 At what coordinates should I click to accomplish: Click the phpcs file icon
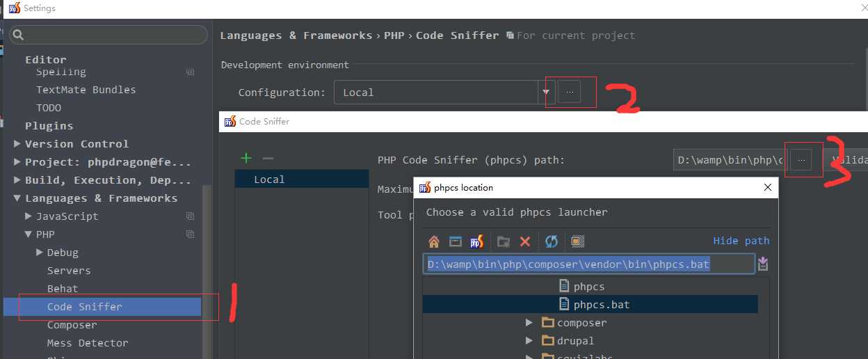(565, 286)
